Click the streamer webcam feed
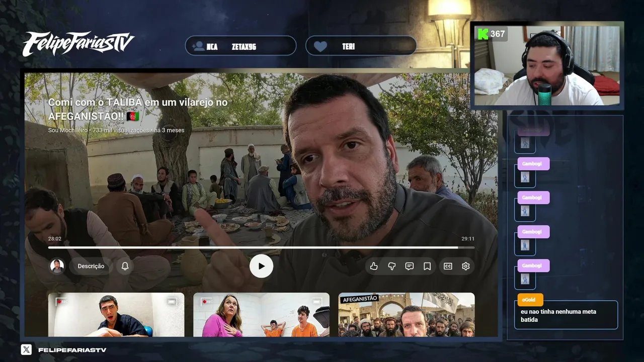The height and width of the screenshot is (362, 644). [x=547, y=65]
